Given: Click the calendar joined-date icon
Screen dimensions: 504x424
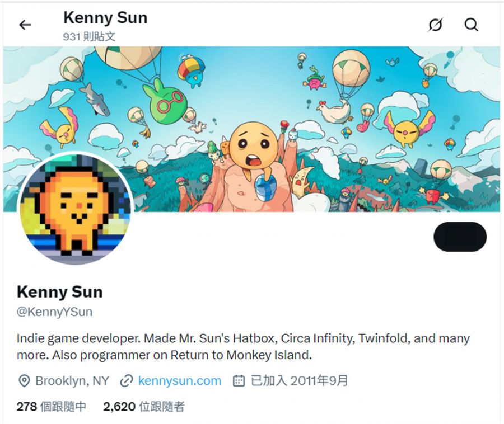Looking at the screenshot, I should [239, 381].
